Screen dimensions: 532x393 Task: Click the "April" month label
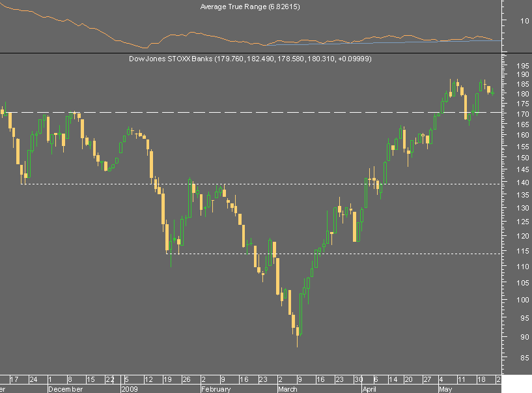pyautogui.click(x=369, y=389)
